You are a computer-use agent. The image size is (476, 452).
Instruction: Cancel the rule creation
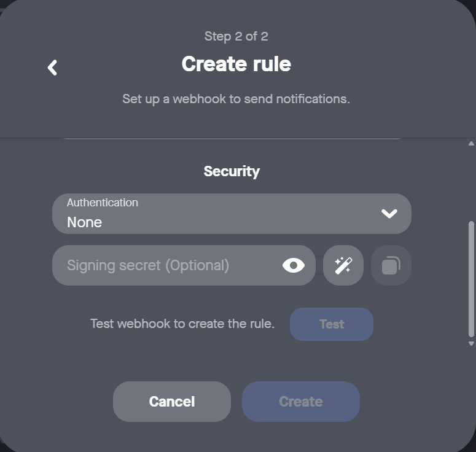point(172,402)
